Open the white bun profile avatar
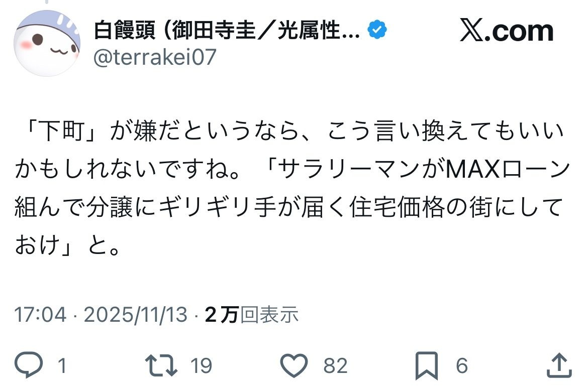This screenshot has width=588, height=389. [47, 43]
